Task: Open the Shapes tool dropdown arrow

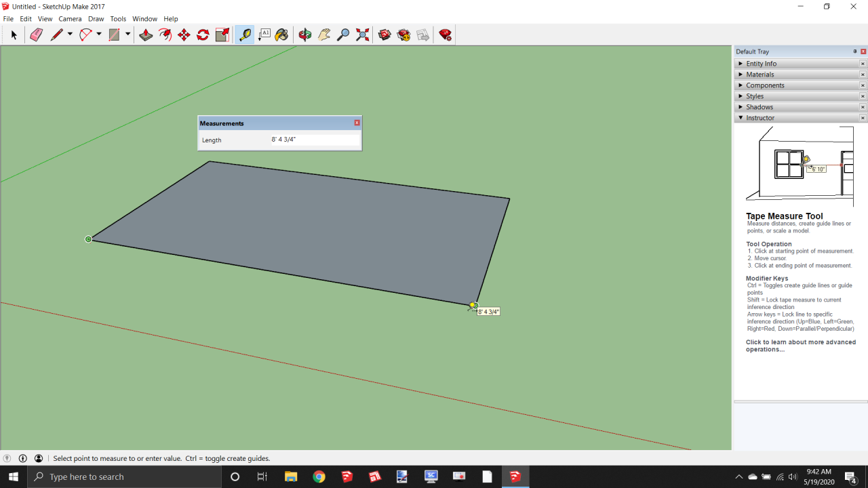Action: [127, 35]
